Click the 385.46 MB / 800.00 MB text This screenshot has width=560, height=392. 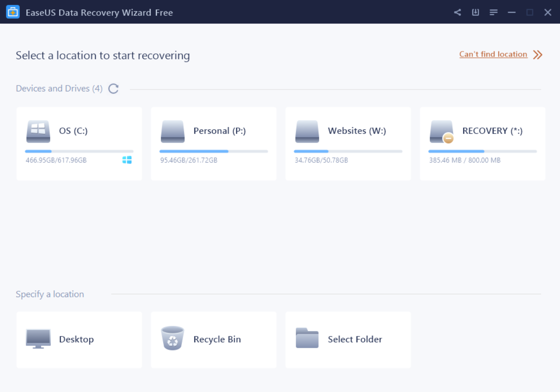coord(465,160)
